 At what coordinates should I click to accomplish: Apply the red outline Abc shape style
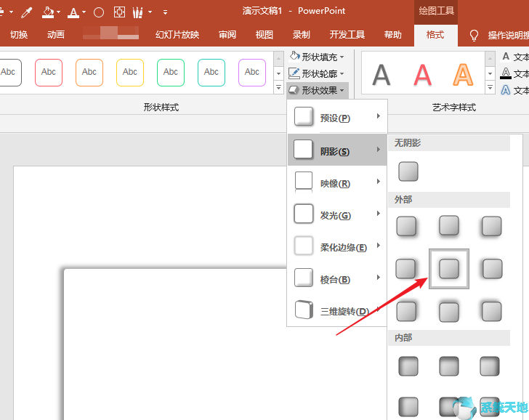tap(49, 72)
